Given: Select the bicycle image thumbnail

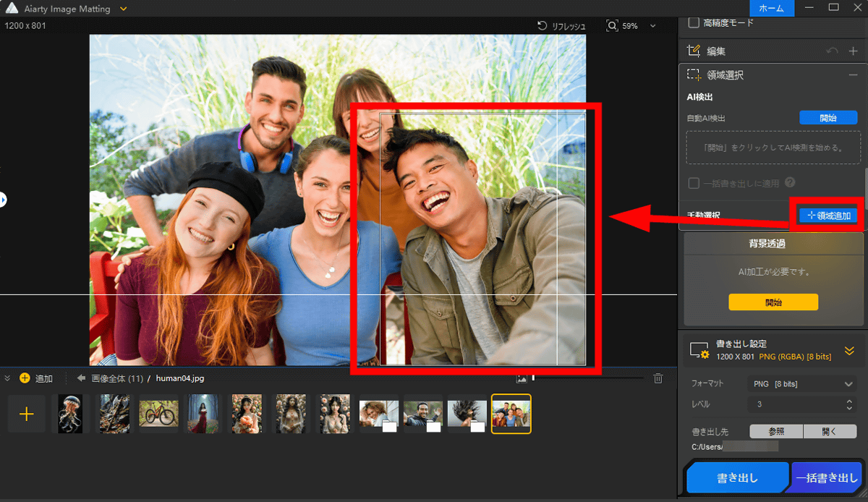Looking at the screenshot, I should [158, 414].
